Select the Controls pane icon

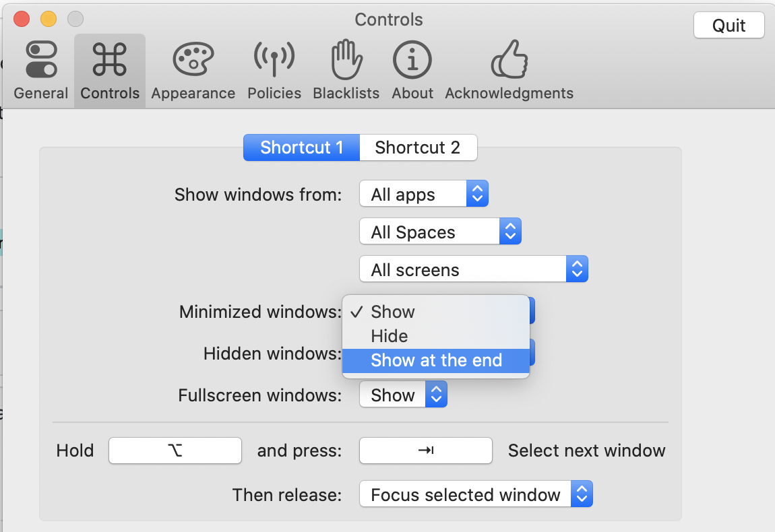pos(109,67)
